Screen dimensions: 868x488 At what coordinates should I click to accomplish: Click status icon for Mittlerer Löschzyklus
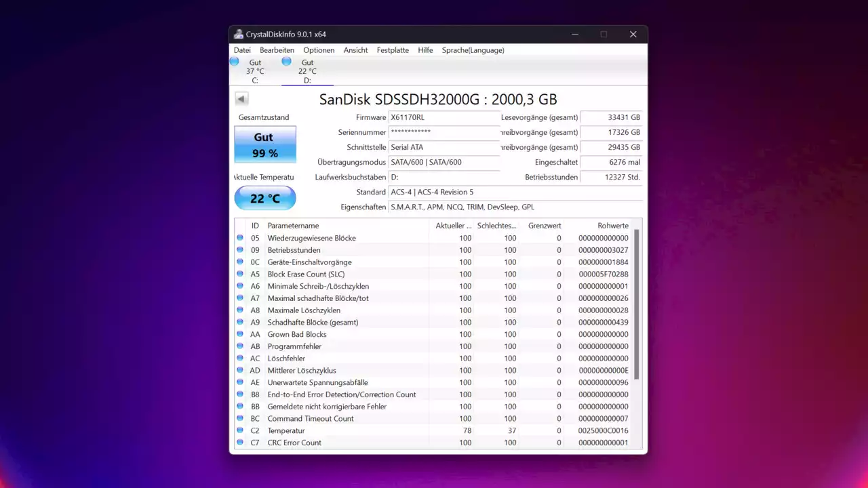click(240, 370)
